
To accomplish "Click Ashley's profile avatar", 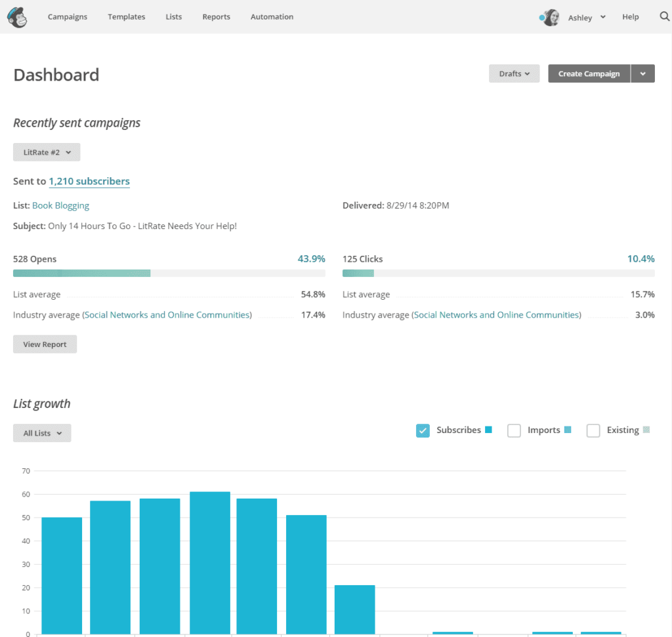I will (x=551, y=18).
